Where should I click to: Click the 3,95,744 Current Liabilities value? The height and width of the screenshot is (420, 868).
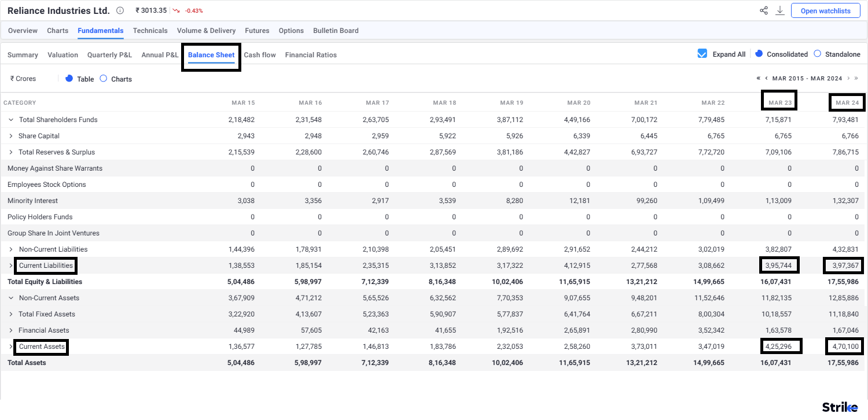point(778,266)
